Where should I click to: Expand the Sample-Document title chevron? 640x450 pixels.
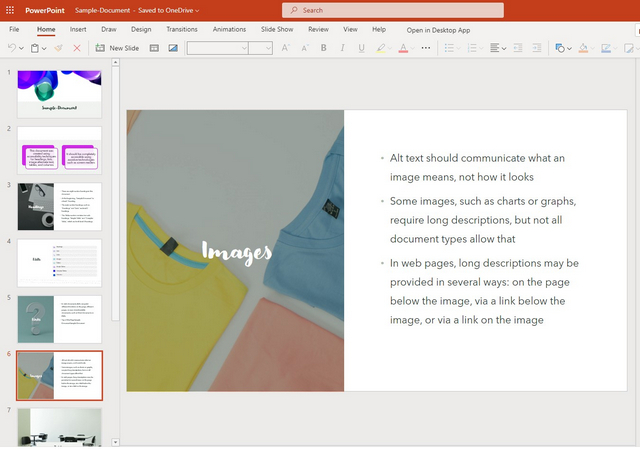(x=197, y=11)
